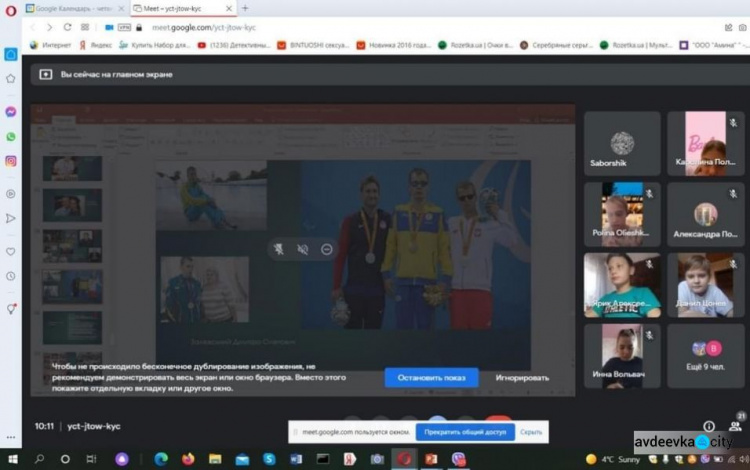Click the remove (minus) icon on the presentation overlay
Viewport: 750px width, 470px height.
tap(327, 249)
